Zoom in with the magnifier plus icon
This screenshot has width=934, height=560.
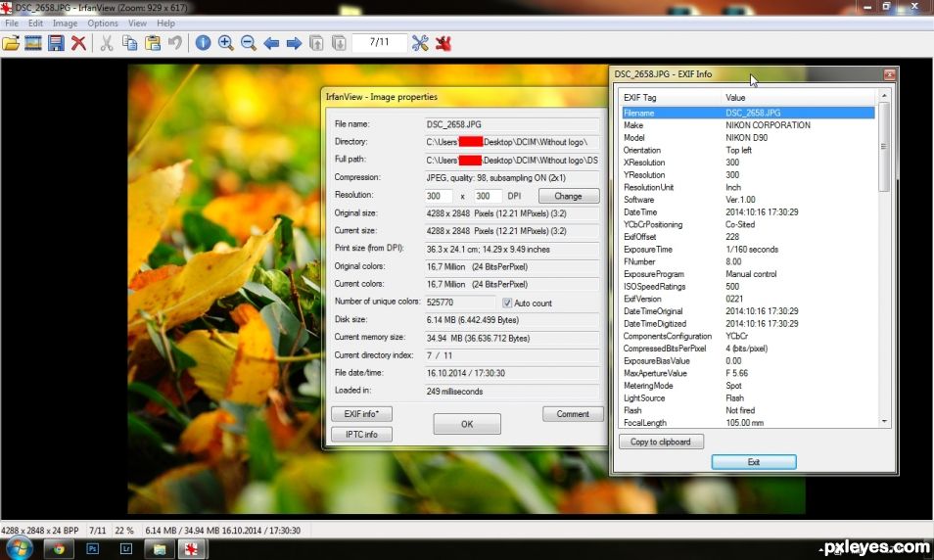click(x=226, y=43)
